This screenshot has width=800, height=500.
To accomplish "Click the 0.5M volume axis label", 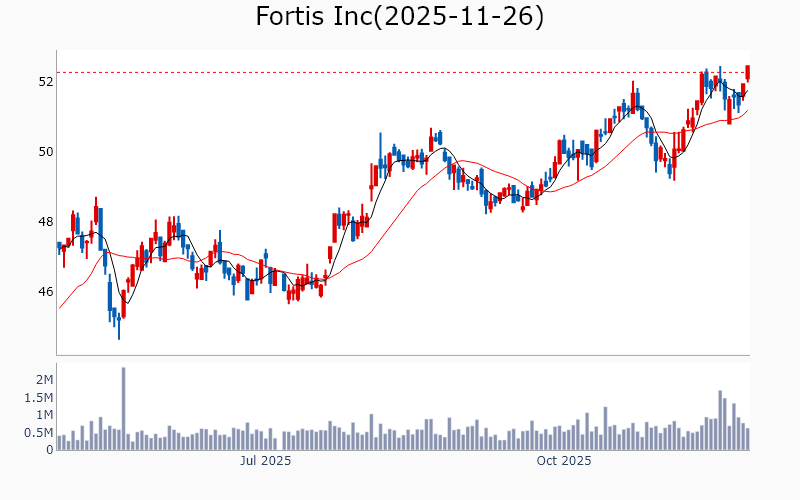I will [38, 433].
